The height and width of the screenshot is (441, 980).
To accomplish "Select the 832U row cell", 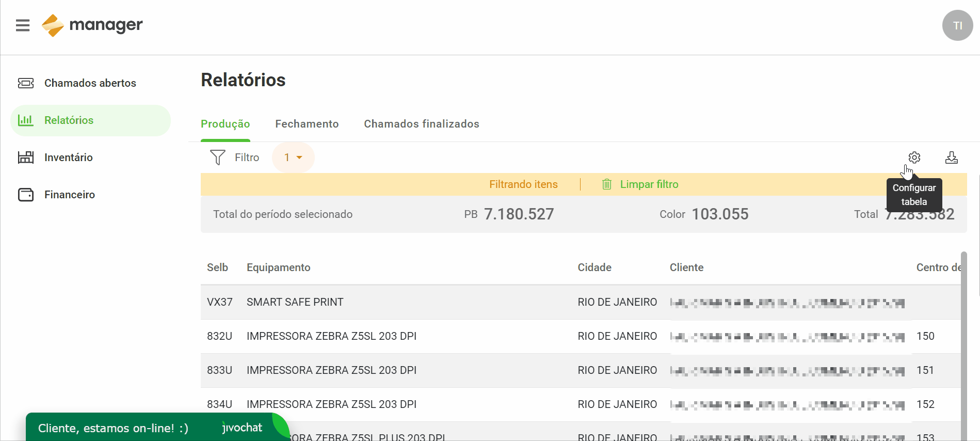I will click(x=220, y=336).
